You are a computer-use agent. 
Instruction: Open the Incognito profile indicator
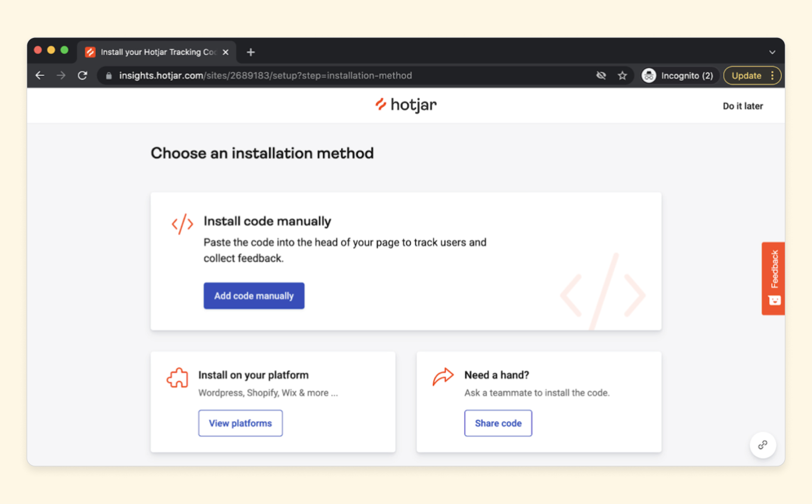[678, 75]
